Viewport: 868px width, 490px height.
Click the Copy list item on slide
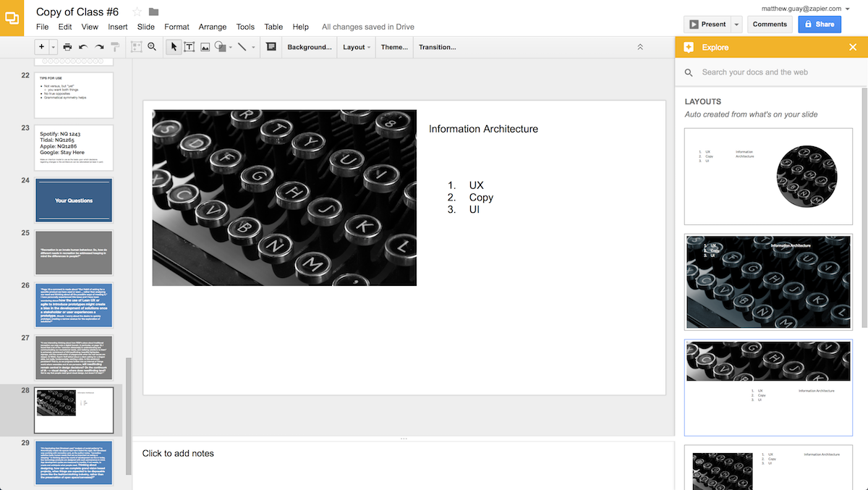[x=481, y=198]
